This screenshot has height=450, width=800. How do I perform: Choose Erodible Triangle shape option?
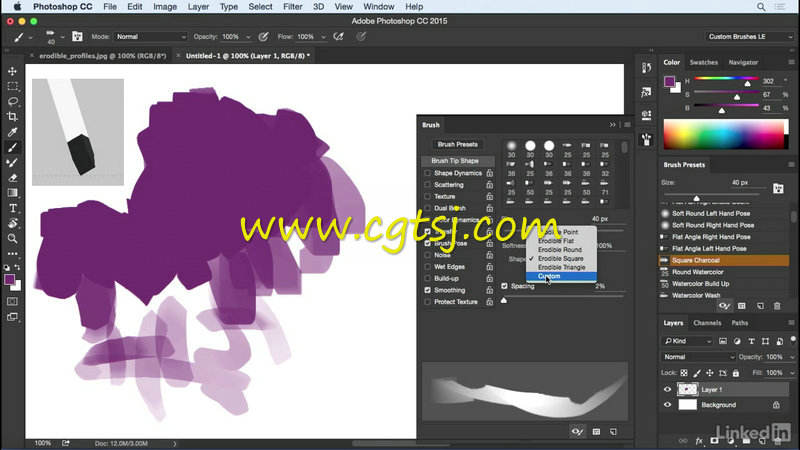[x=561, y=267]
